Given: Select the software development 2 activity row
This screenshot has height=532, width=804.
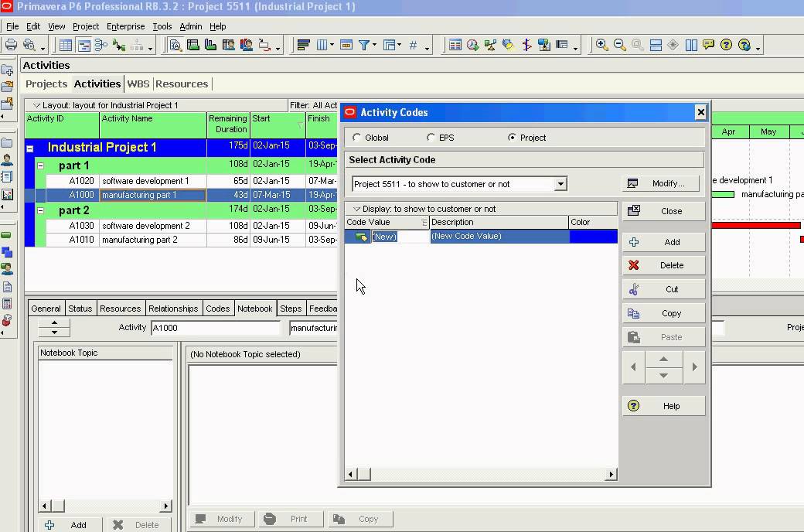Looking at the screenshot, I should (182, 226).
